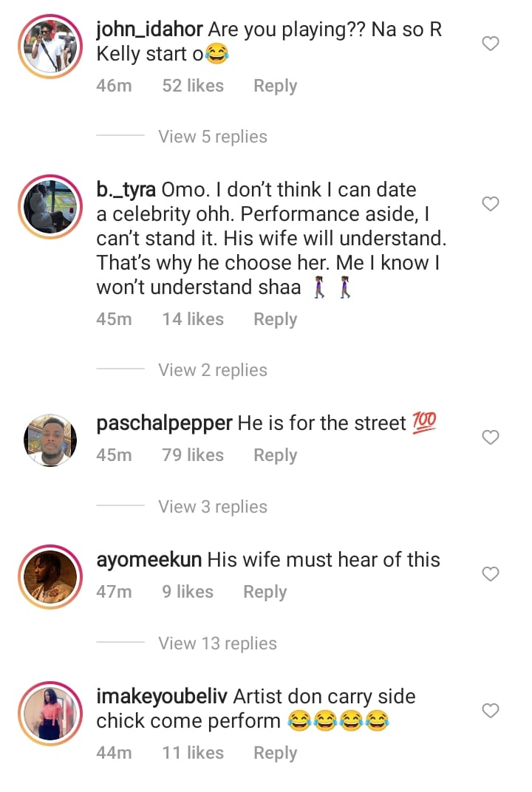Expand View 5 replies

pyautogui.click(x=213, y=137)
